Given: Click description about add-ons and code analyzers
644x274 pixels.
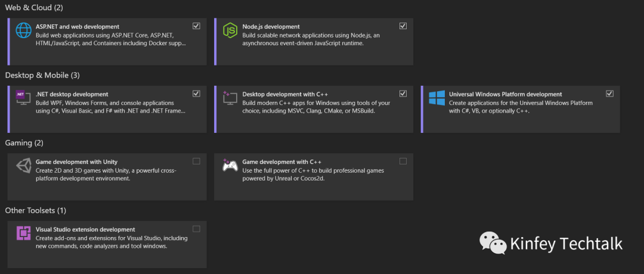Looking at the screenshot, I should (112, 242).
